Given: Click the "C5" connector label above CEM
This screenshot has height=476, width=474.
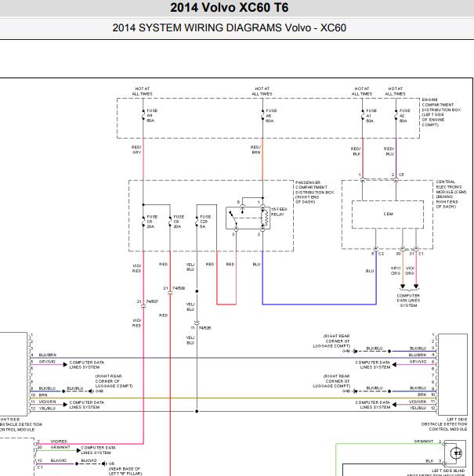Looking at the screenshot, I should click(x=401, y=175).
